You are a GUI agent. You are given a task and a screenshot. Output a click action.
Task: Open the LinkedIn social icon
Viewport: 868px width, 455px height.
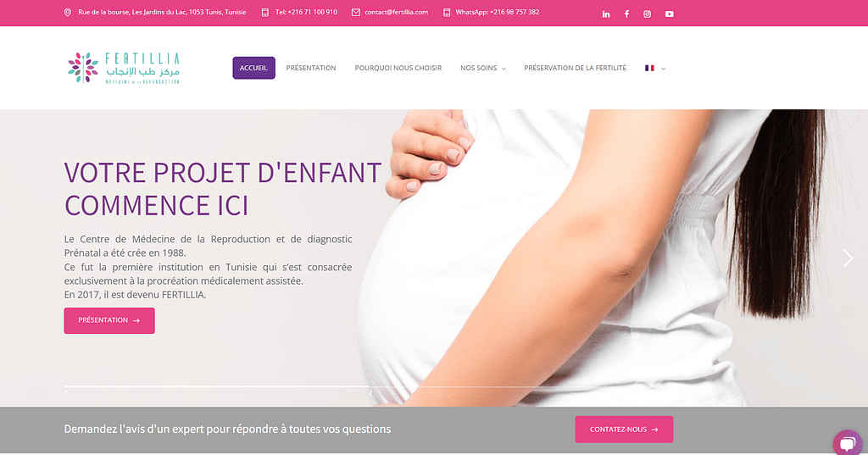(606, 14)
